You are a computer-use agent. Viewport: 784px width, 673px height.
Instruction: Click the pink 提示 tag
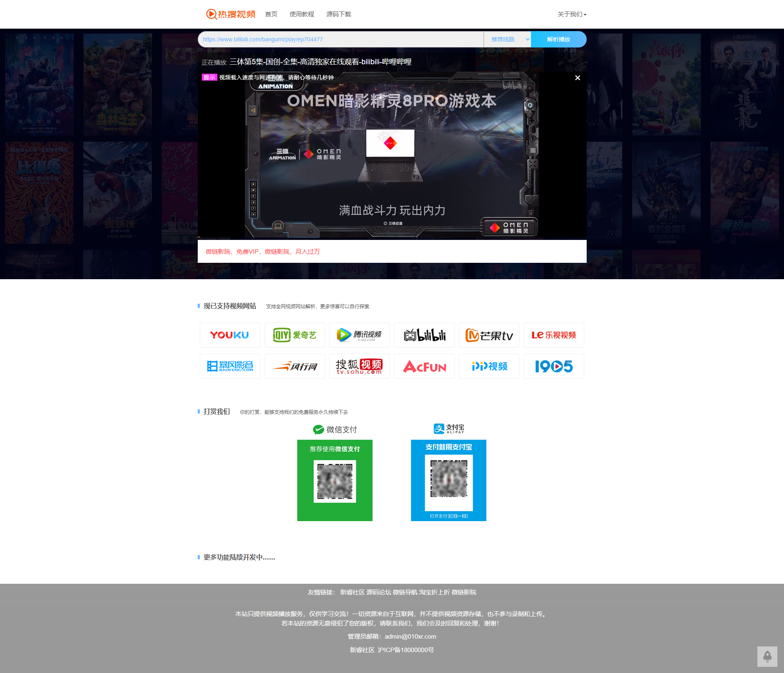click(x=209, y=77)
